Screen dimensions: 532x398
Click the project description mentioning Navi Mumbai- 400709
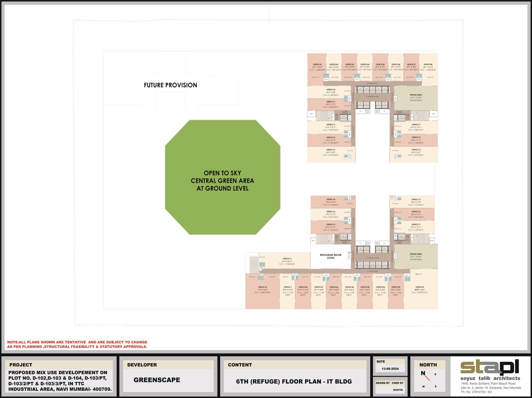pyautogui.click(x=60, y=381)
